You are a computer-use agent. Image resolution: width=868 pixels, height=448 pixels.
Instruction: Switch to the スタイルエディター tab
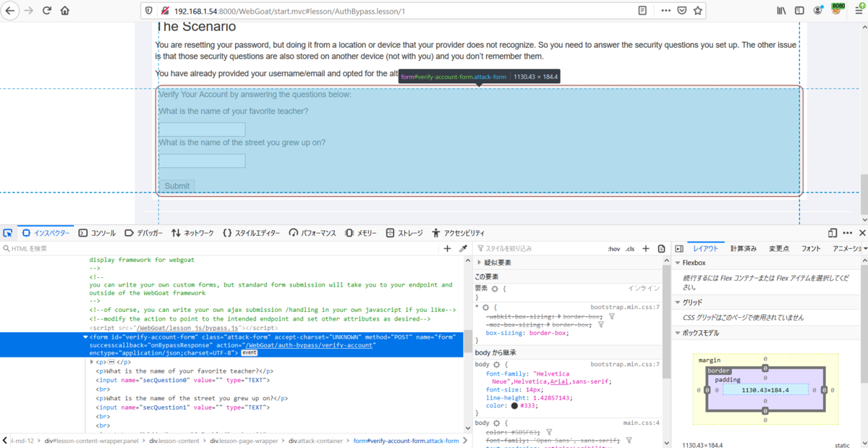[x=251, y=233]
